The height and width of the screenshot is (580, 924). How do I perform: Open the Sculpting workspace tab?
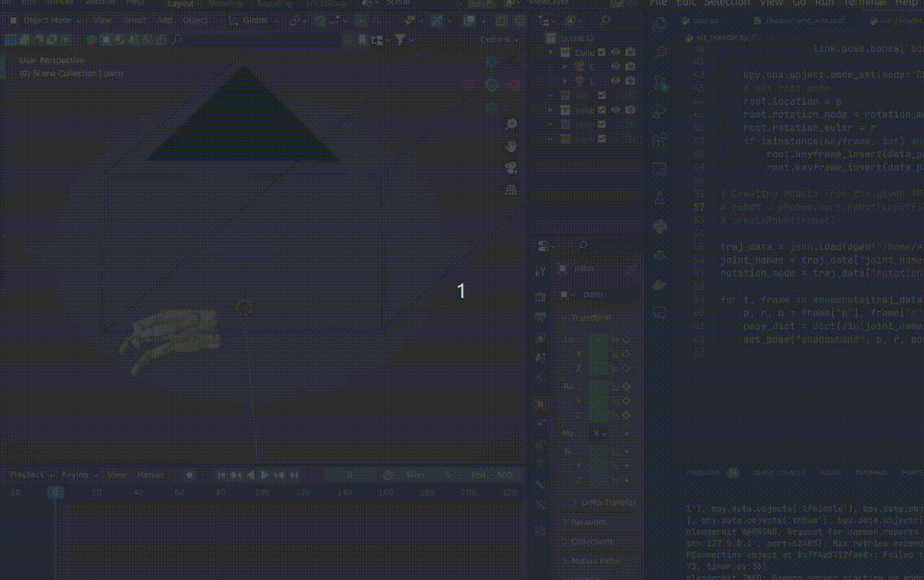(274, 4)
